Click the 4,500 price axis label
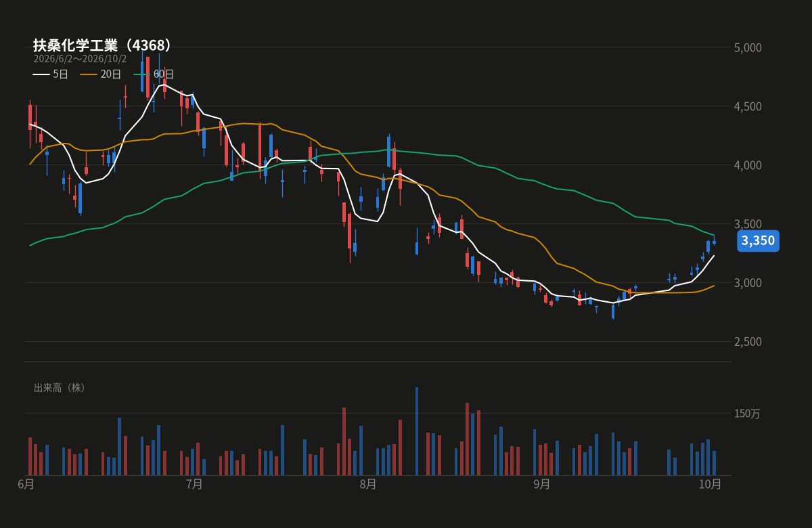The height and width of the screenshot is (528, 812). point(748,106)
